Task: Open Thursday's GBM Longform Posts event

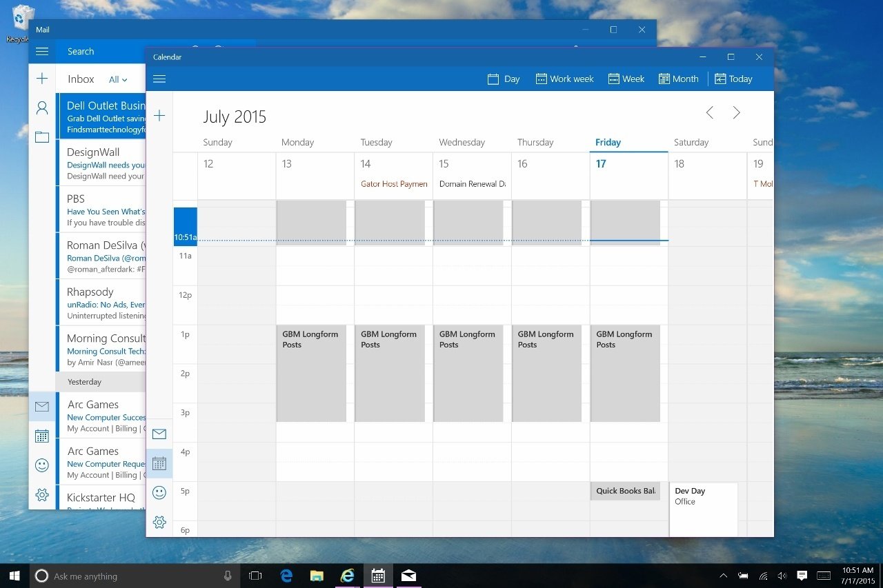Action: pos(547,373)
